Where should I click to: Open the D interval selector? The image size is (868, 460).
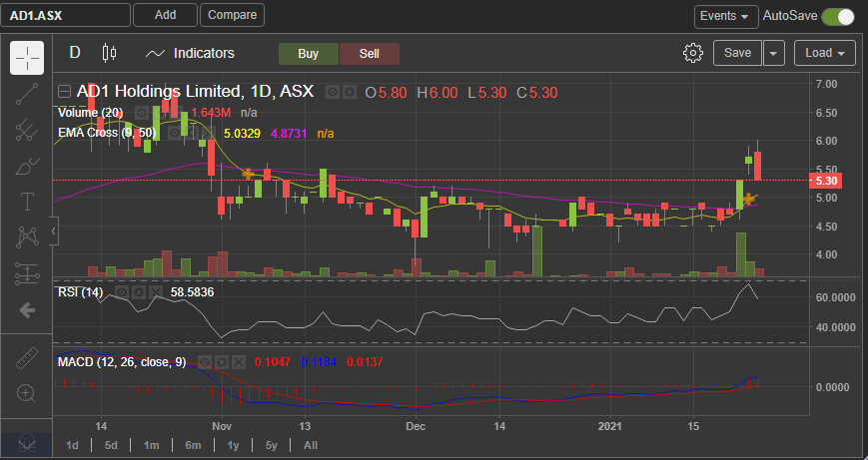[75, 53]
